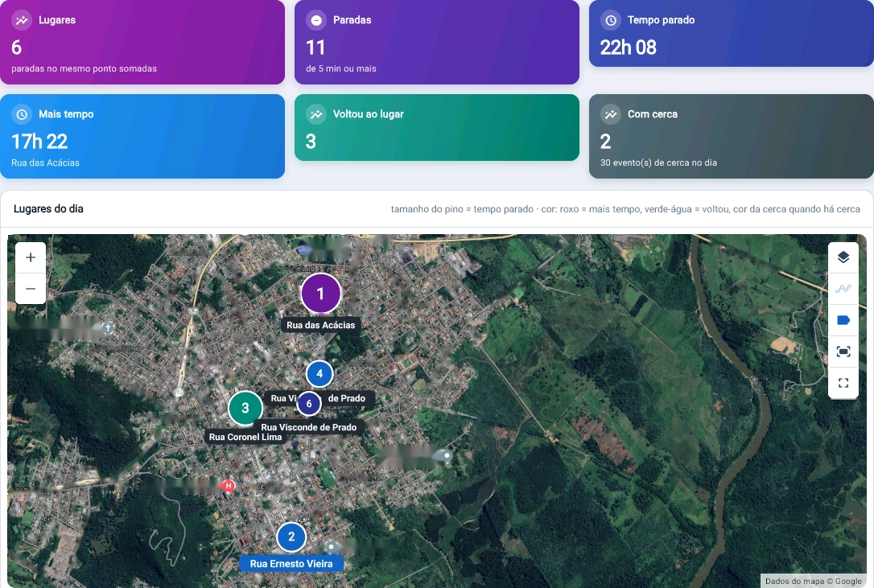
Task: Open the map layers selector
Action: click(x=843, y=257)
